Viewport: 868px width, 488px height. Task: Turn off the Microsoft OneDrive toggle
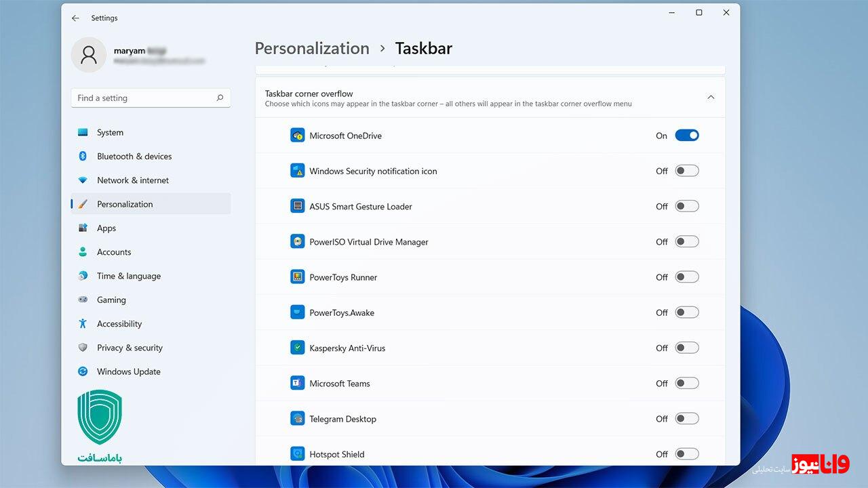(x=686, y=136)
